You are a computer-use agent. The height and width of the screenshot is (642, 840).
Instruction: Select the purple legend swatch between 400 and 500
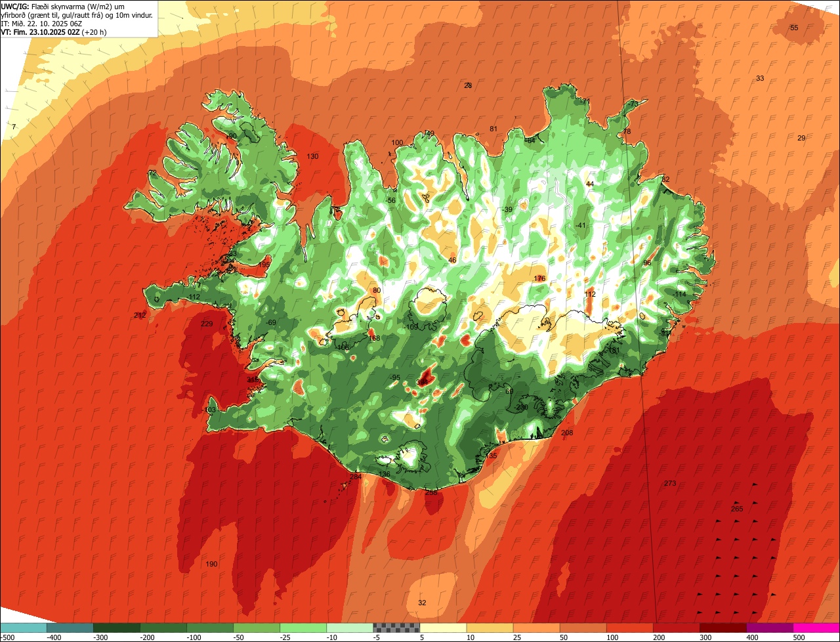(770, 628)
